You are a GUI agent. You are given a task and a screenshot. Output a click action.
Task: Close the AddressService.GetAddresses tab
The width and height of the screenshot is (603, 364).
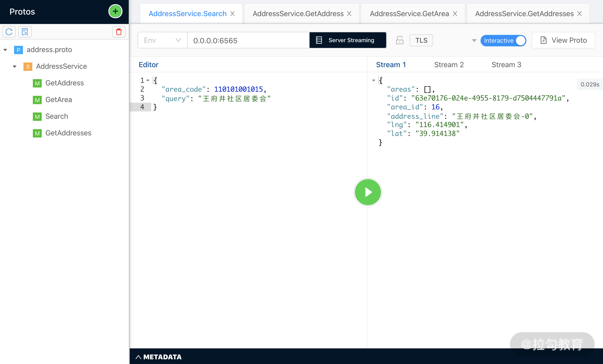(x=580, y=14)
